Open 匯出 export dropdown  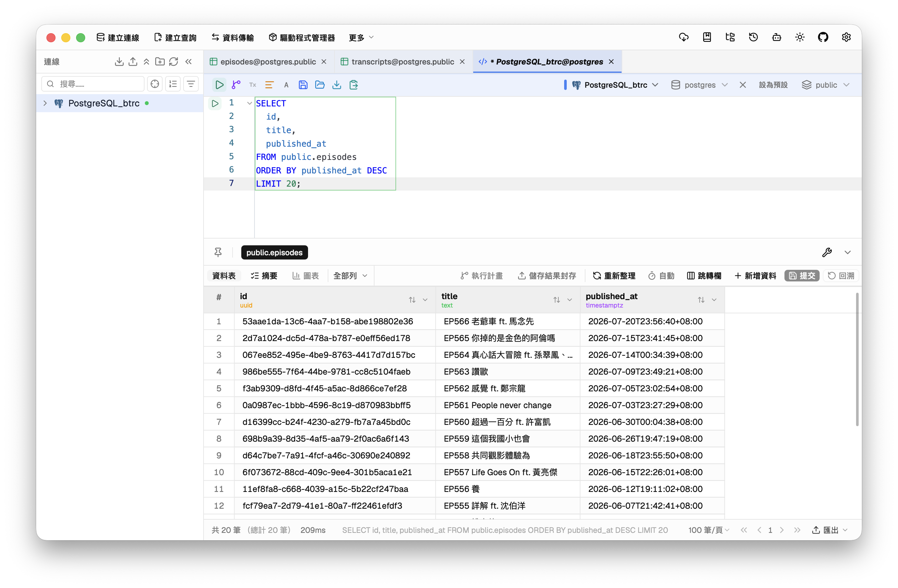click(830, 530)
